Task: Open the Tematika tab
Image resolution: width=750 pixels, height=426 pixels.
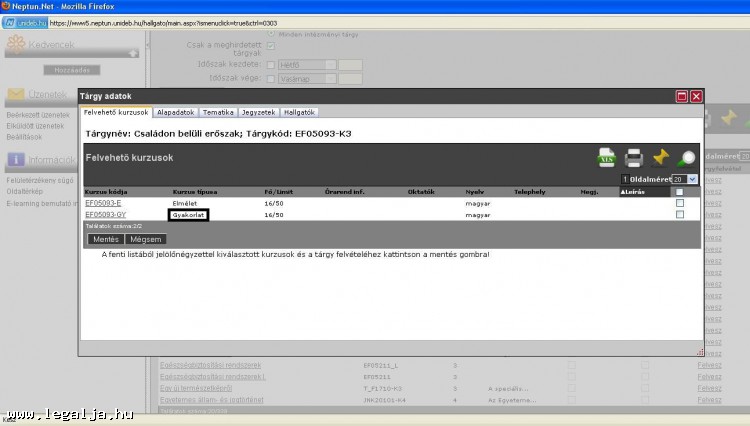Action: (218, 112)
